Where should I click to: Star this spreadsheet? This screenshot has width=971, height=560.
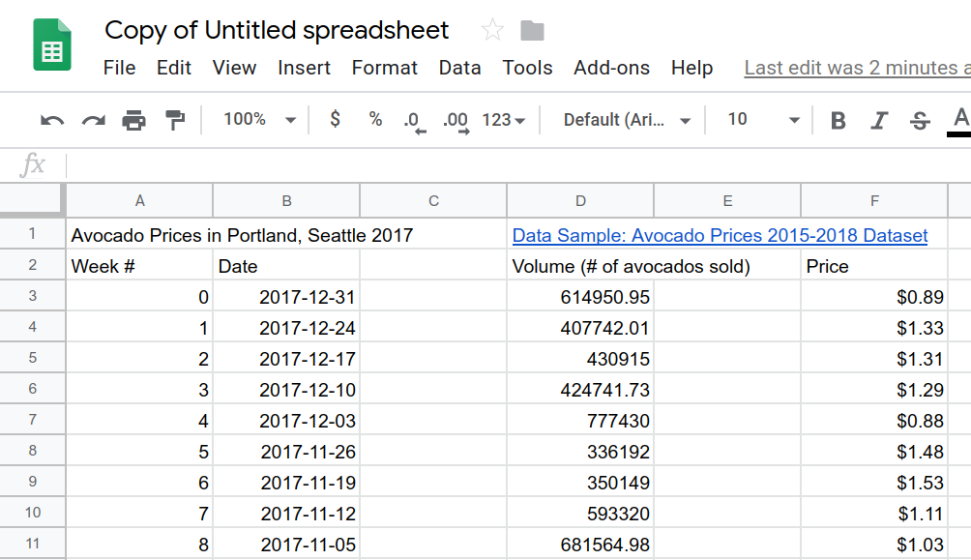pyautogui.click(x=492, y=30)
